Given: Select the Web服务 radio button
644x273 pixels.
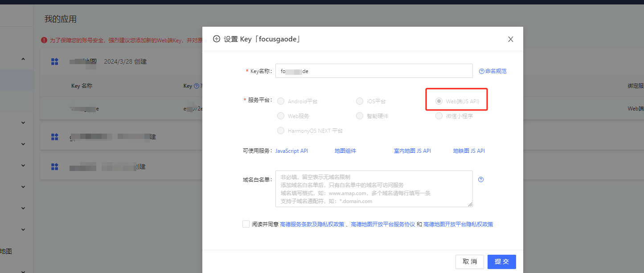Looking at the screenshot, I should click(x=281, y=116).
